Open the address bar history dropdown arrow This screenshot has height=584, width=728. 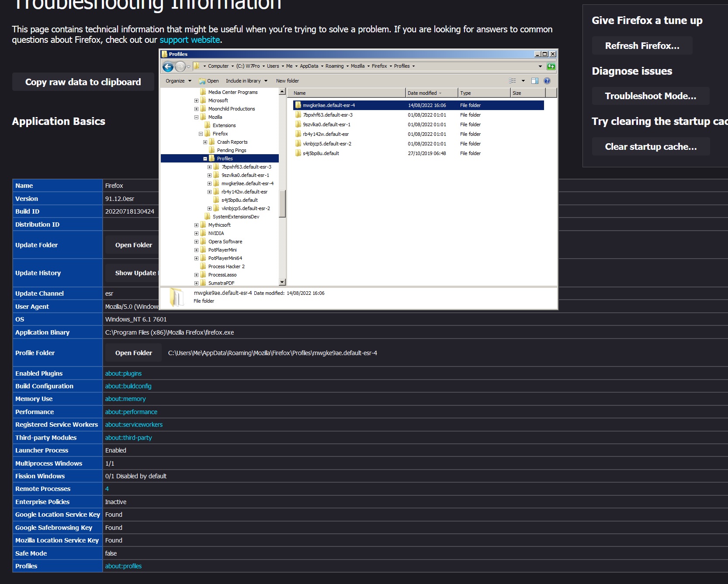[x=540, y=66]
